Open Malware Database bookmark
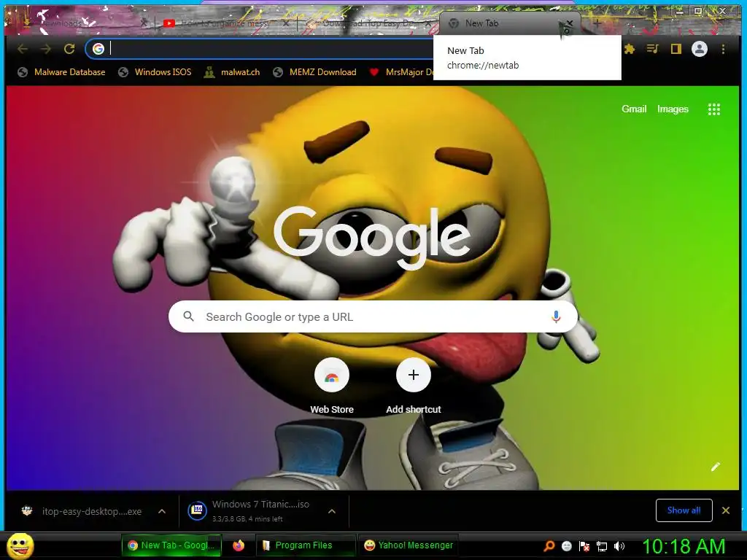The height and width of the screenshot is (560, 747). (61, 72)
